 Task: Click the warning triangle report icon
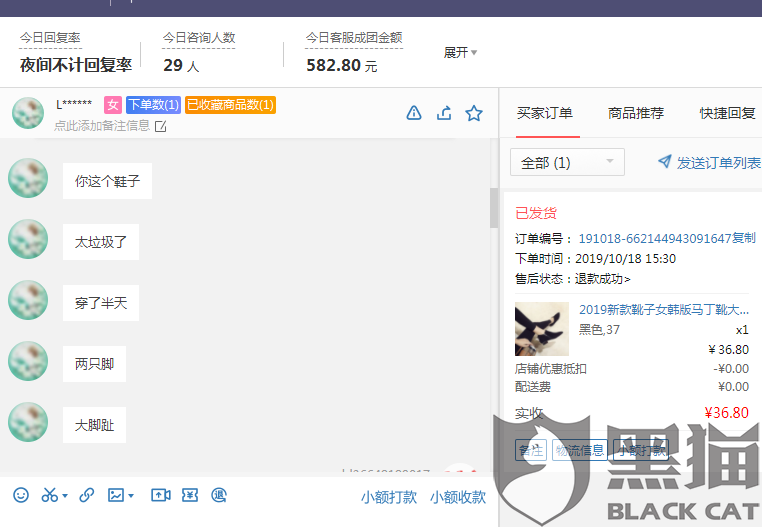414,113
